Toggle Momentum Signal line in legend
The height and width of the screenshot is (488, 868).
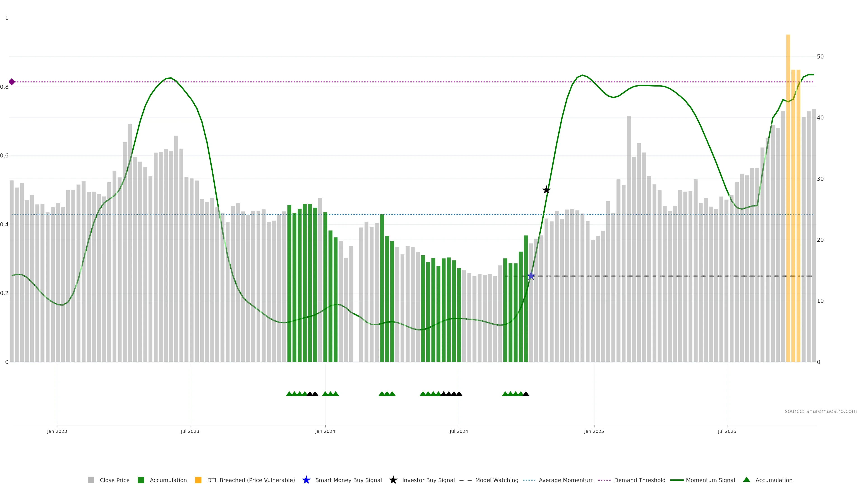pos(710,480)
